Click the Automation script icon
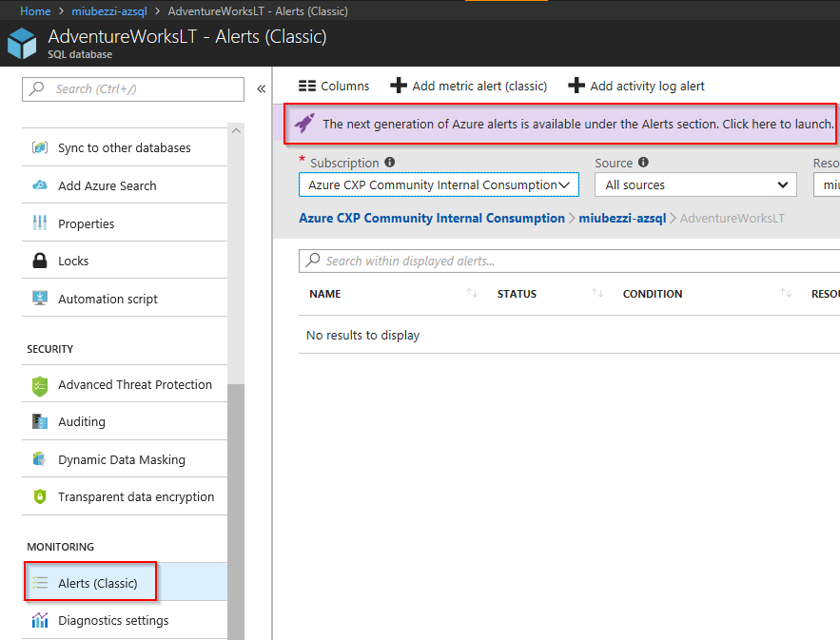Image resolution: width=840 pixels, height=640 pixels. pos(39,298)
